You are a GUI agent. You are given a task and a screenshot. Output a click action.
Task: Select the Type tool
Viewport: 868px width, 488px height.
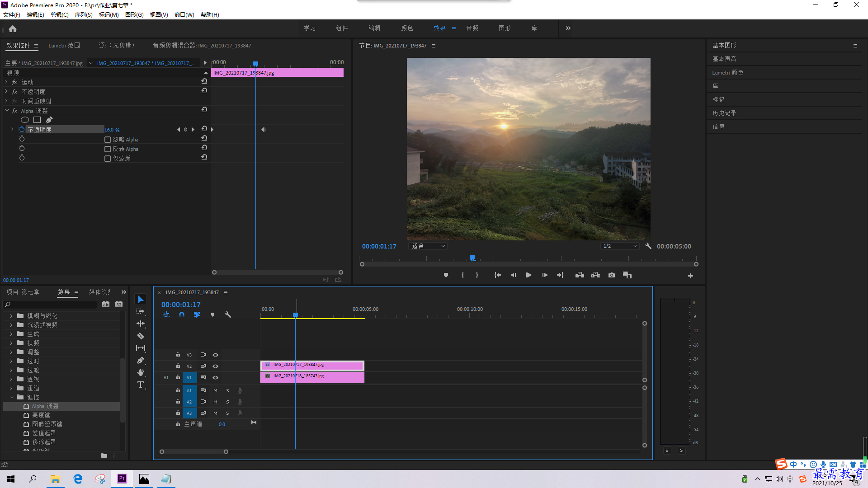141,385
